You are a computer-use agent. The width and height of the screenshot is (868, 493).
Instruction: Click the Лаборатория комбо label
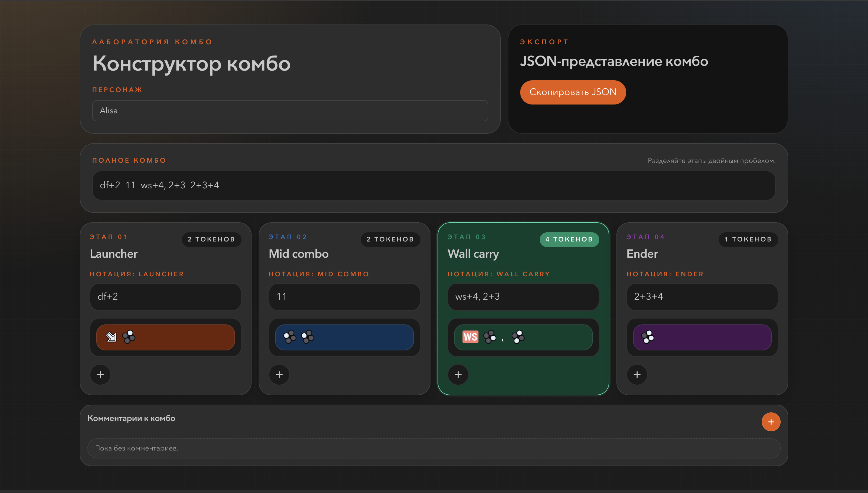click(x=152, y=42)
